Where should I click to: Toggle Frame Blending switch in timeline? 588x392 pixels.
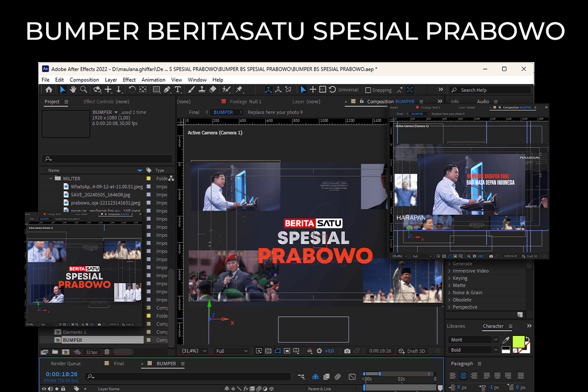[x=327, y=377]
